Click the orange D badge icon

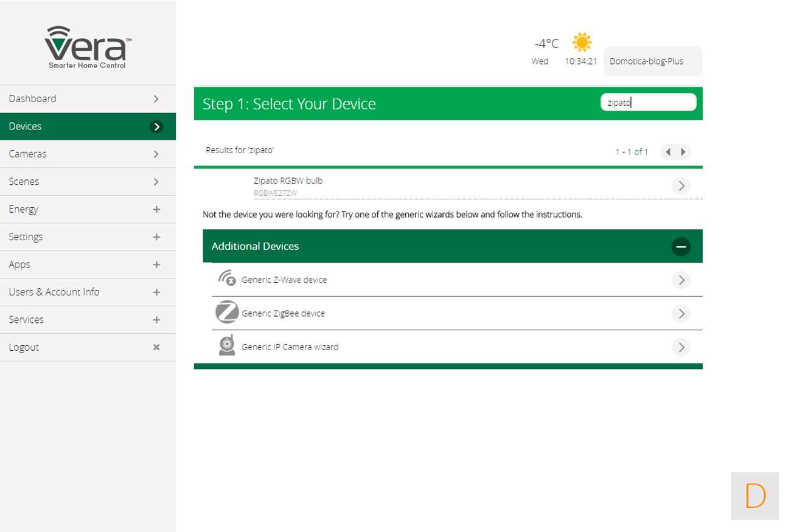coord(754,496)
